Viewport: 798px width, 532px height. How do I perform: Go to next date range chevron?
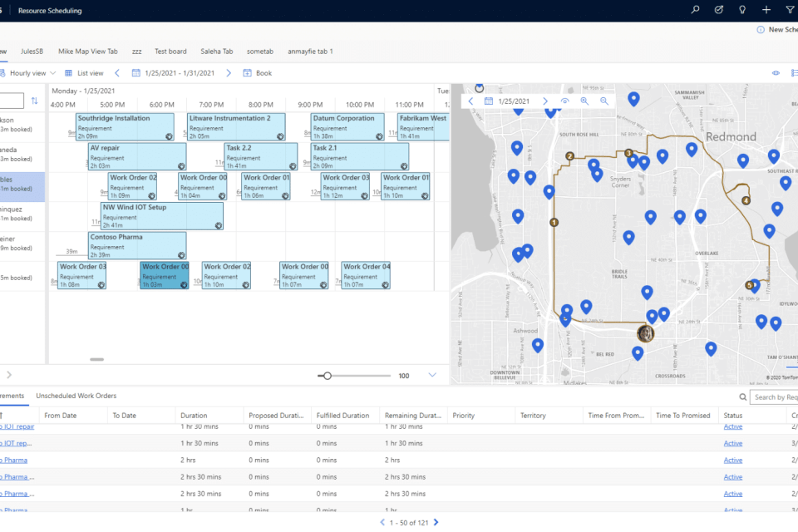(x=229, y=73)
